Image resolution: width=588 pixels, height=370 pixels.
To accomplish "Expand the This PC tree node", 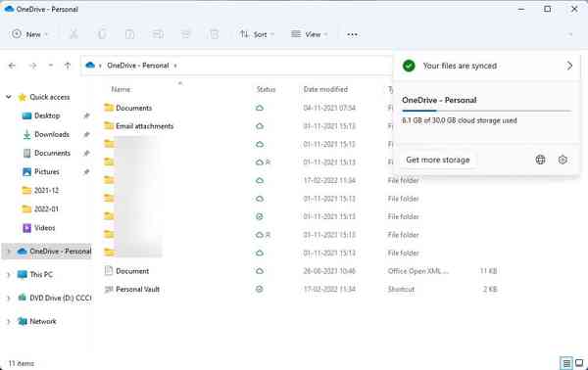I will point(8,275).
